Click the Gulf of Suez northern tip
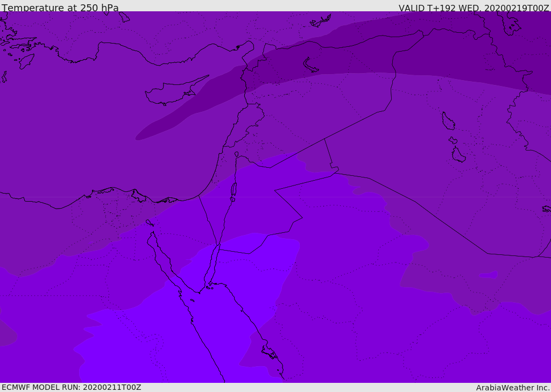 coord(152,233)
